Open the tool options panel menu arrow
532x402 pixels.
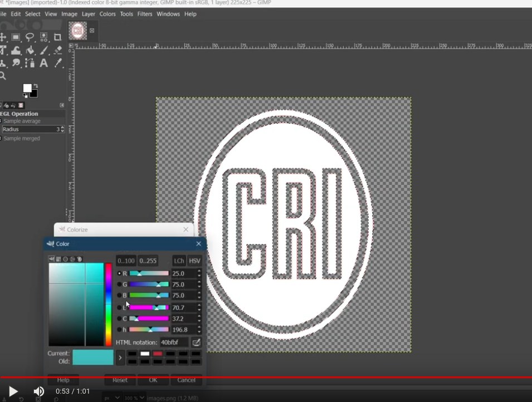62,105
